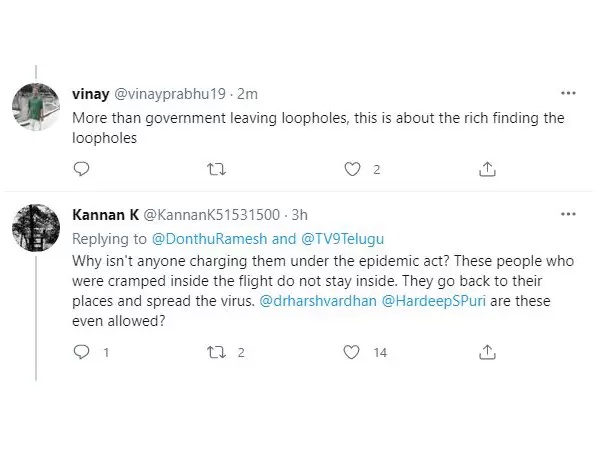Reply to vinay's tweet
The height and width of the screenshot is (450, 600).
82,169
